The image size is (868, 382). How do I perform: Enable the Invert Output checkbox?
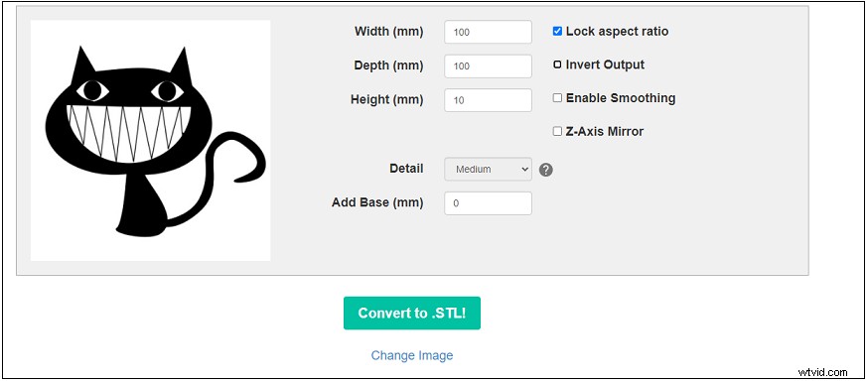(x=557, y=64)
